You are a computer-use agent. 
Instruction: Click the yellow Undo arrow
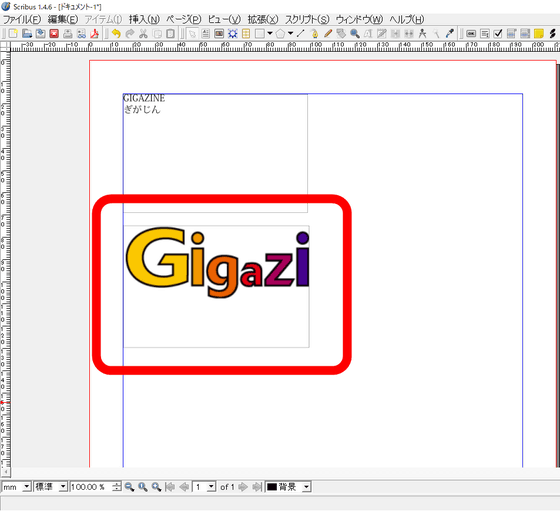point(116,34)
